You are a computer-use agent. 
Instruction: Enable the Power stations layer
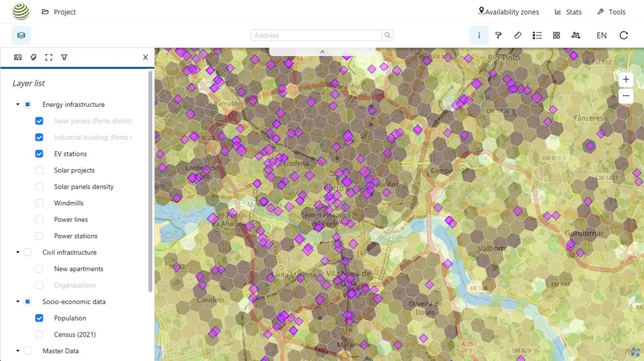click(39, 236)
